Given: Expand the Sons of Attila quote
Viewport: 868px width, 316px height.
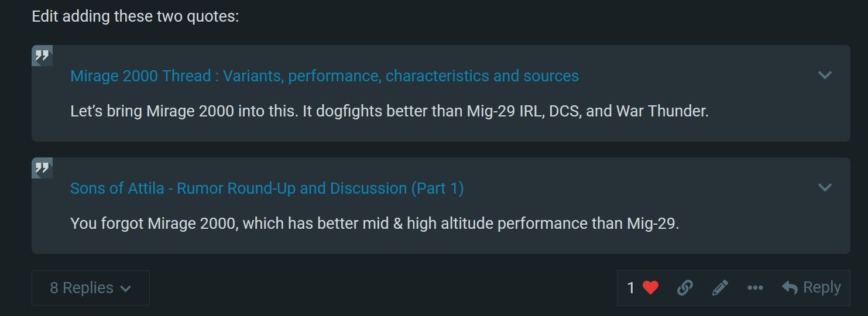Looking at the screenshot, I should [x=825, y=187].
